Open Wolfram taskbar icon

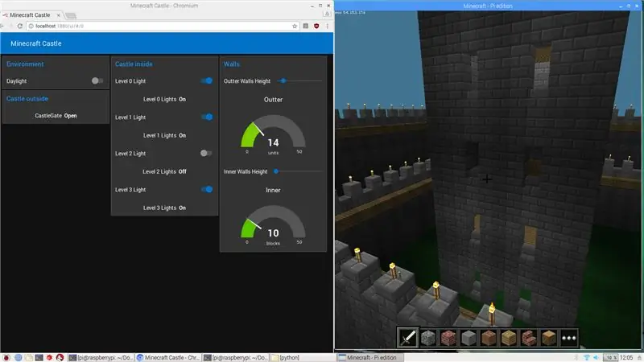click(60, 357)
